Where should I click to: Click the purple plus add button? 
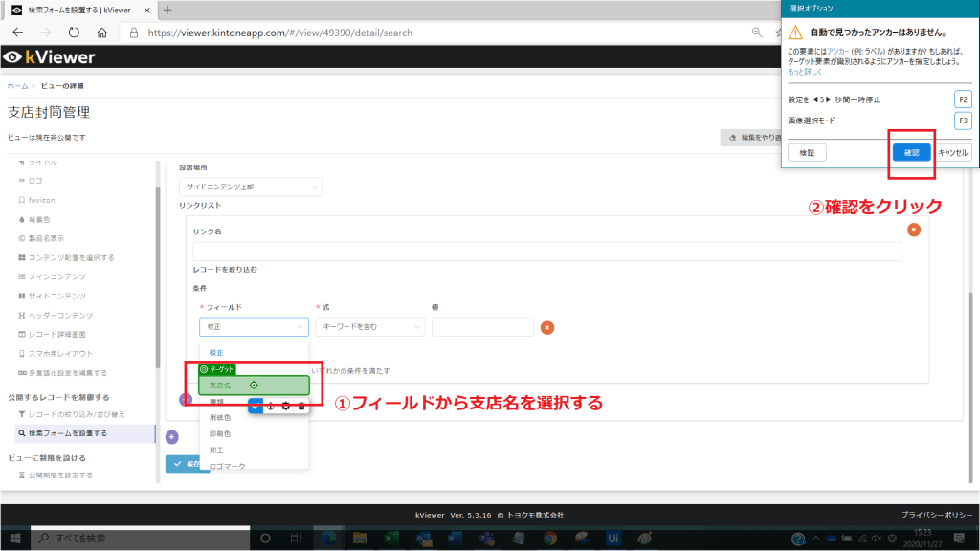coord(172,437)
